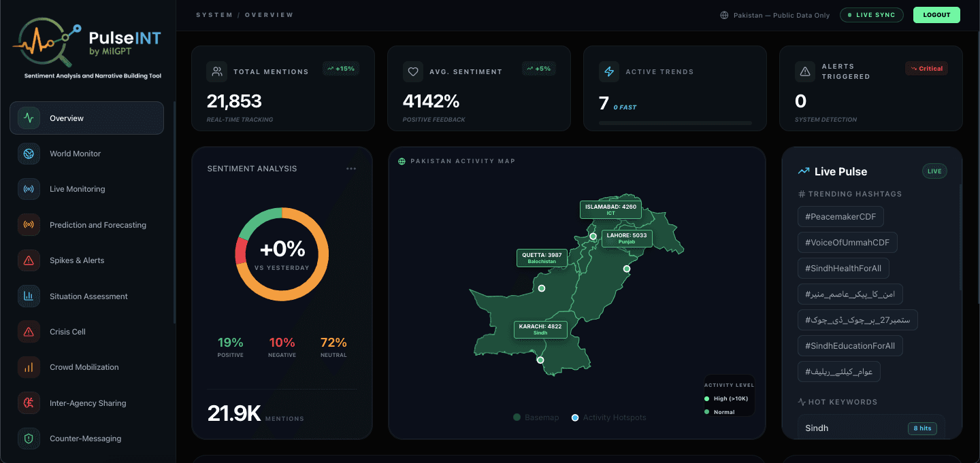This screenshot has height=463, width=980.
Task: Click the 21,853 total mentions value
Action: 234,101
